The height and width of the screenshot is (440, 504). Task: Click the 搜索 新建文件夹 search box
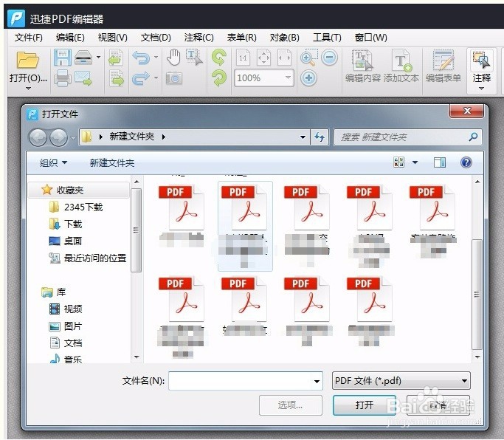coord(407,137)
